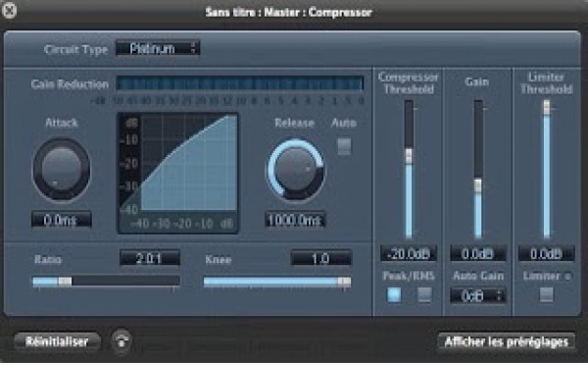Click the Release knob
The height and width of the screenshot is (365, 588).
[296, 171]
